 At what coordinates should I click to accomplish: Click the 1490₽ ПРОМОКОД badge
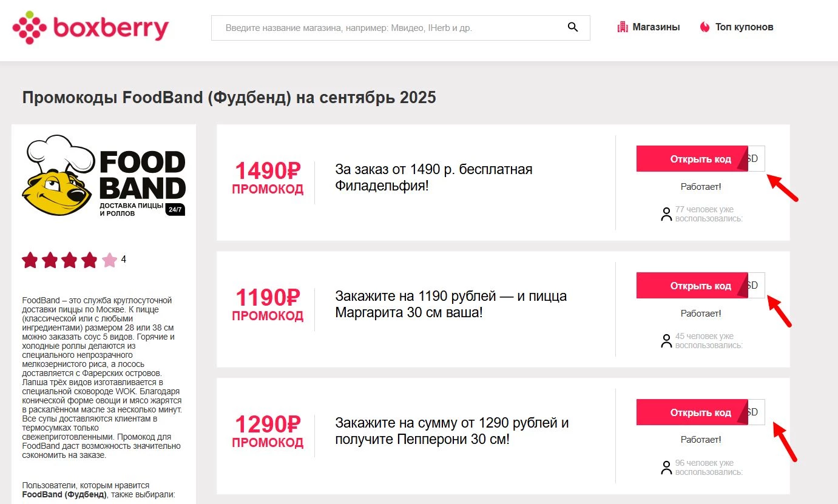[x=268, y=178]
